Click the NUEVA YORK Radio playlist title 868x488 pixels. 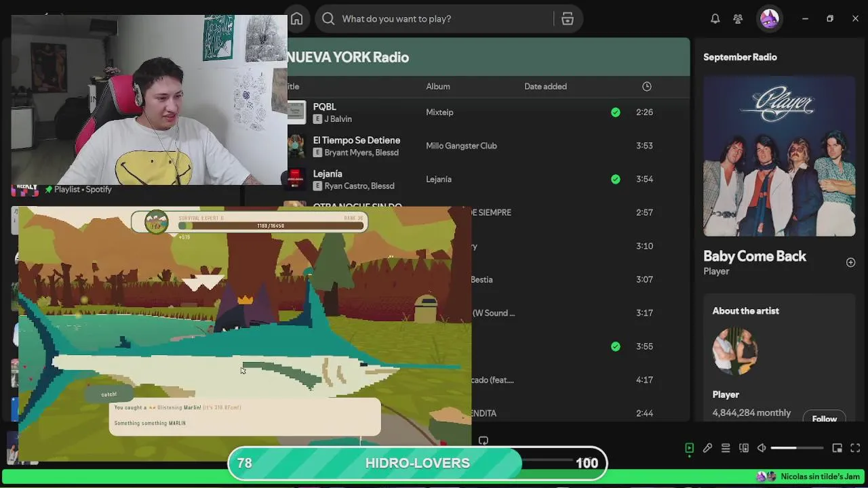point(348,57)
